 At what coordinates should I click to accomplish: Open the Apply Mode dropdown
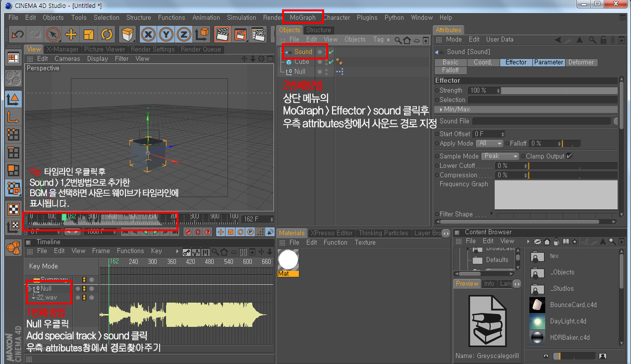pos(490,144)
